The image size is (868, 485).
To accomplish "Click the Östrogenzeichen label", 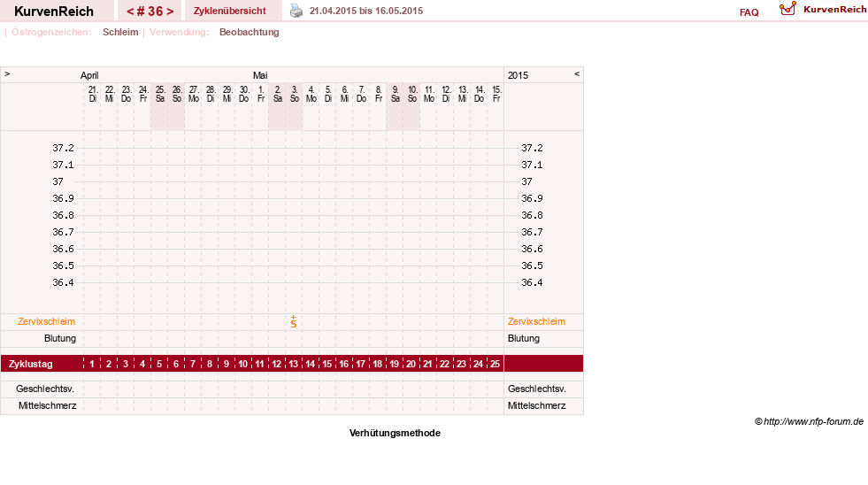I will [x=51, y=32].
